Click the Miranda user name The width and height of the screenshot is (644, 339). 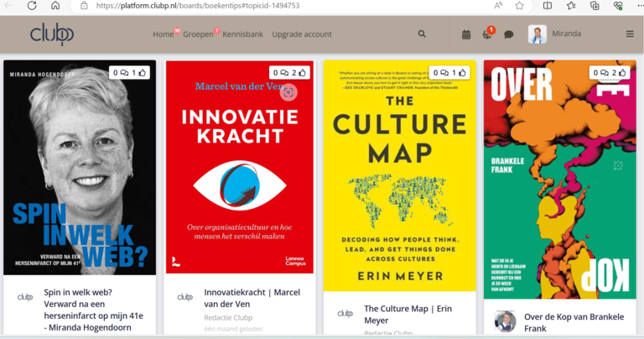pyautogui.click(x=566, y=34)
